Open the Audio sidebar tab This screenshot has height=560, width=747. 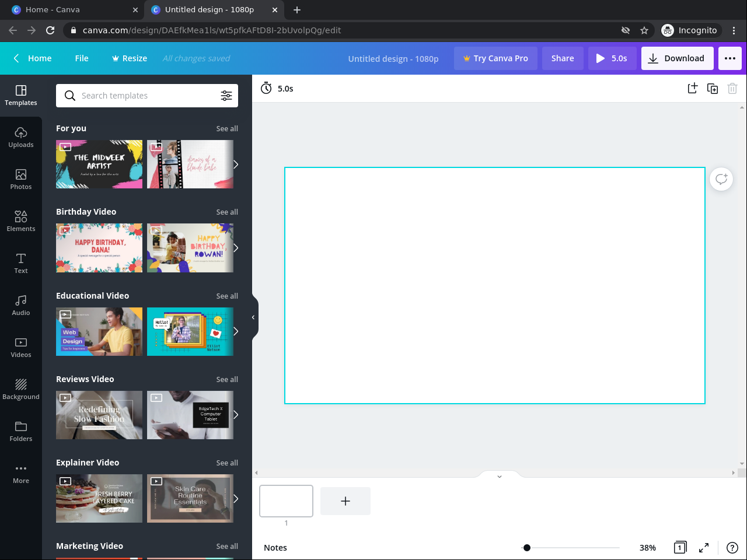point(21,306)
